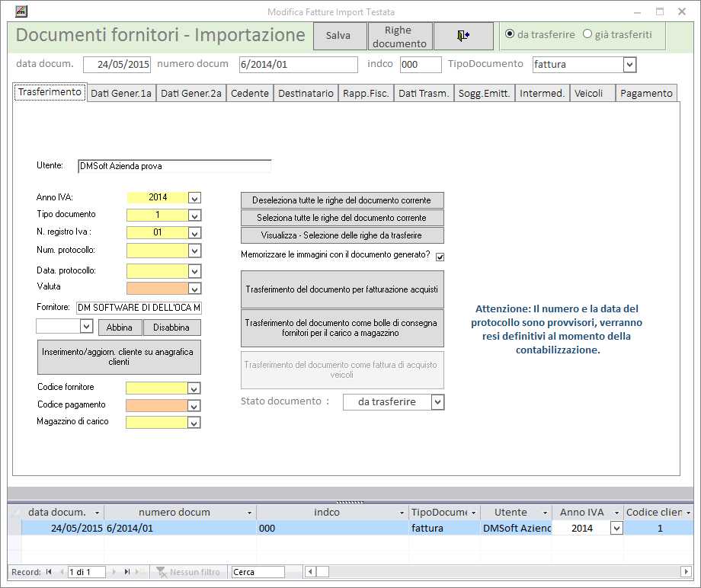Click 'Trasferimento come bolle di consegna' button
The height and width of the screenshot is (588, 701).
coord(342,328)
